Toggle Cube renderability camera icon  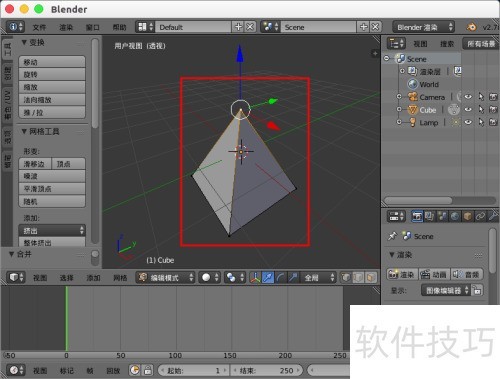pyautogui.click(x=493, y=109)
